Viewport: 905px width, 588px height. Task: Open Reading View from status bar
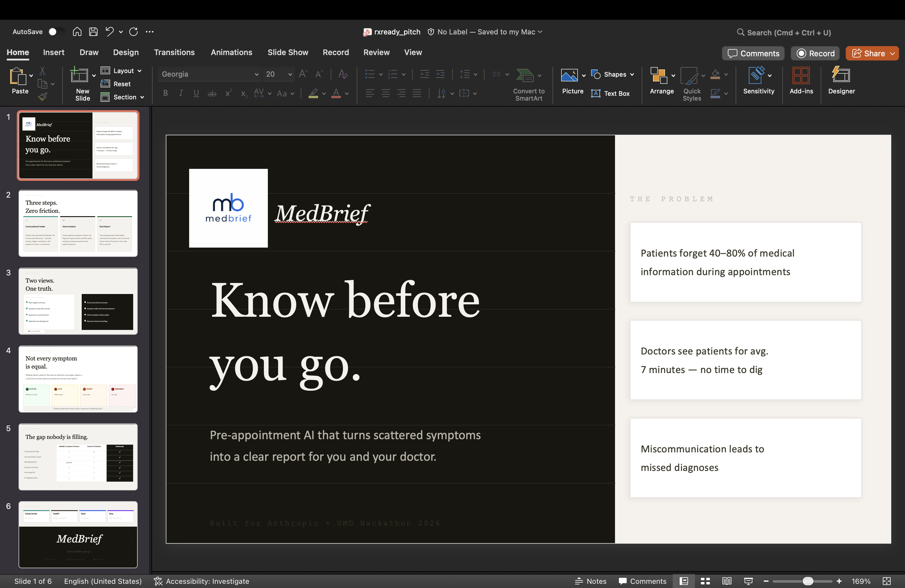click(727, 581)
